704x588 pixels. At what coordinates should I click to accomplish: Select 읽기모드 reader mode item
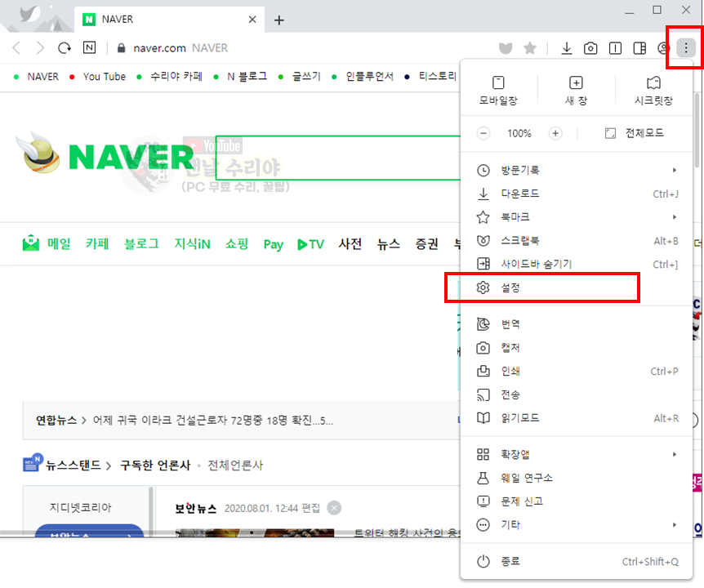pyautogui.click(x=577, y=418)
